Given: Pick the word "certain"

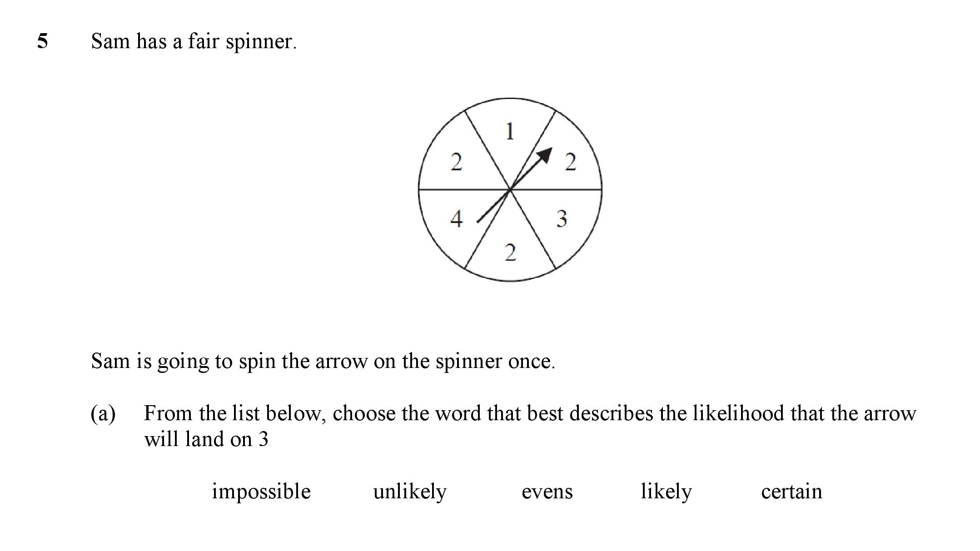Looking at the screenshot, I should [791, 492].
